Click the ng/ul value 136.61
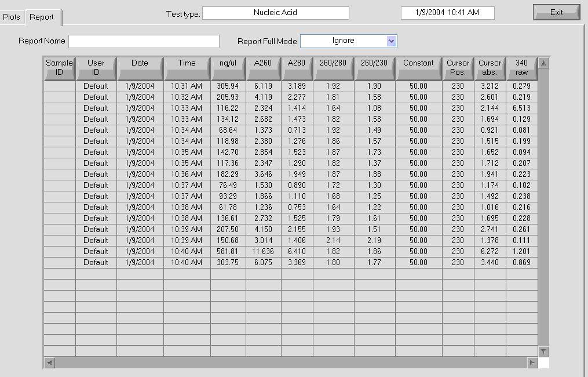588x377 pixels. (228, 218)
